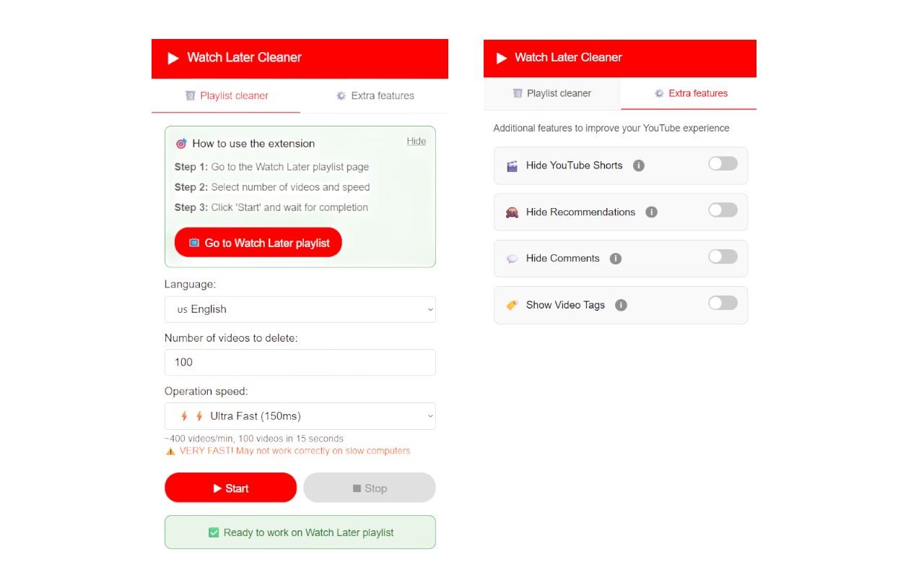924x578 pixels.
Task: Click the monkey icon for Hide Recommendations
Action: coord(512,212)
